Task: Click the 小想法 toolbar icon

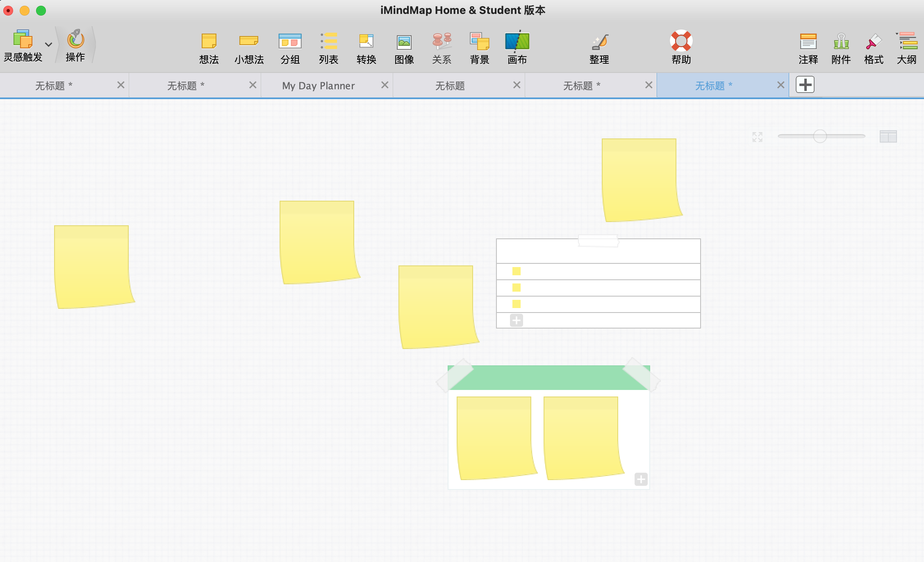Action: click(x=248, y=41)
